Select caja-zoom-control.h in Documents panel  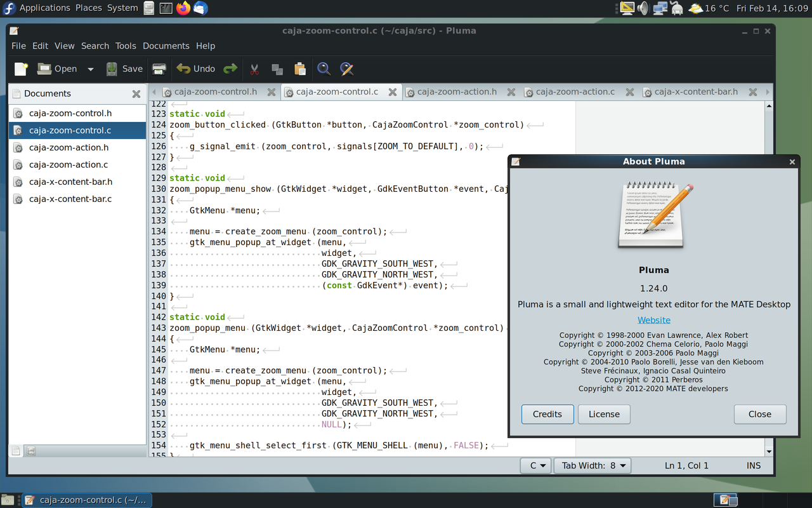coord(77,113)
